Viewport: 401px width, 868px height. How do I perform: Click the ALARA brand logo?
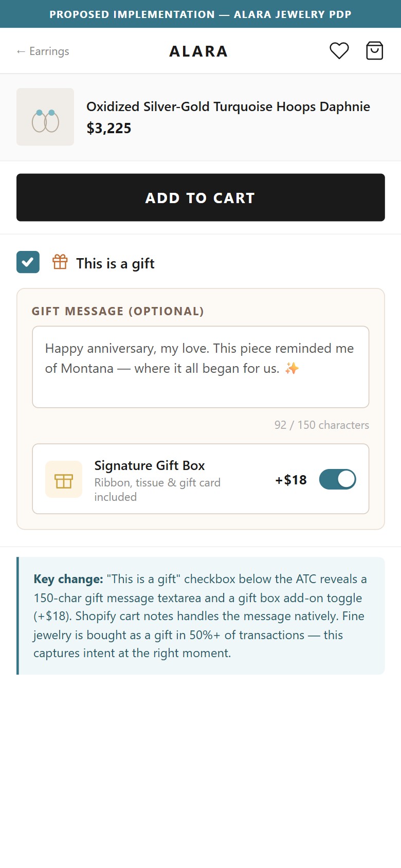[198, 51]
